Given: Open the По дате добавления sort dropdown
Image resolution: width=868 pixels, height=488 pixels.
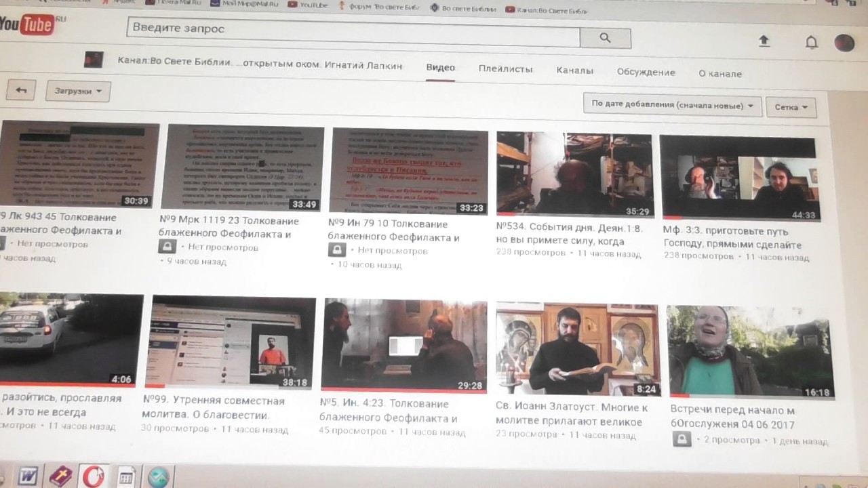Looking at the screenshot, I should coord(673,105).
